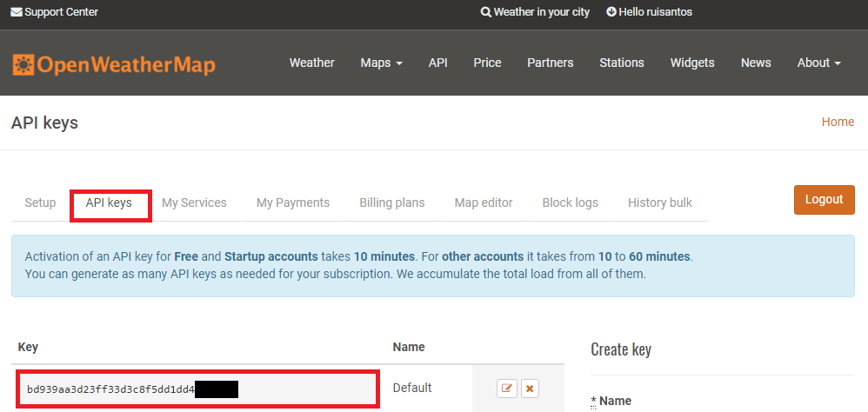Viewport: 868px width, 412px height.
Task: Click the envelope icon beside Support Center
Action: click(x=16, y=11)
